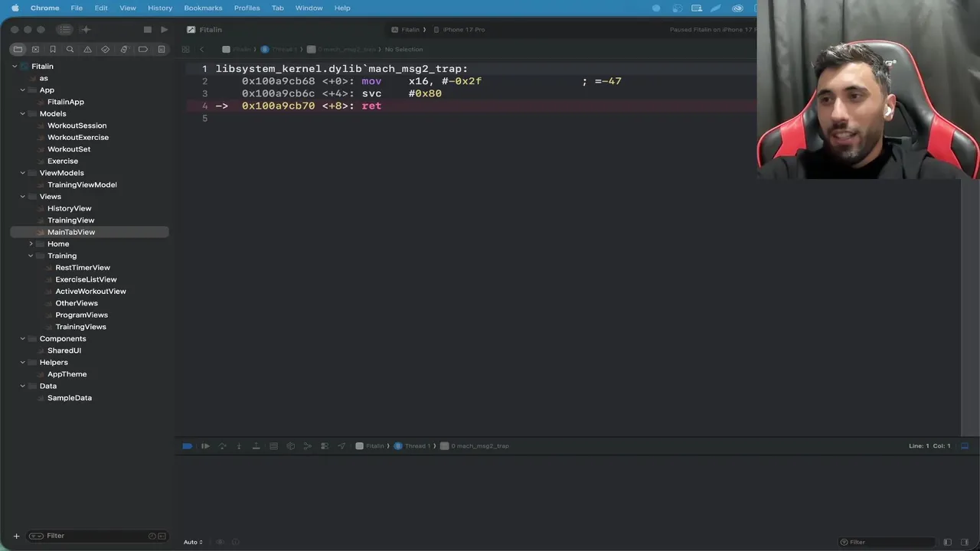Deactivate breakpoints in the debug bar
The height and width of the screenshot is (551, 980).
tap(188, 446)
